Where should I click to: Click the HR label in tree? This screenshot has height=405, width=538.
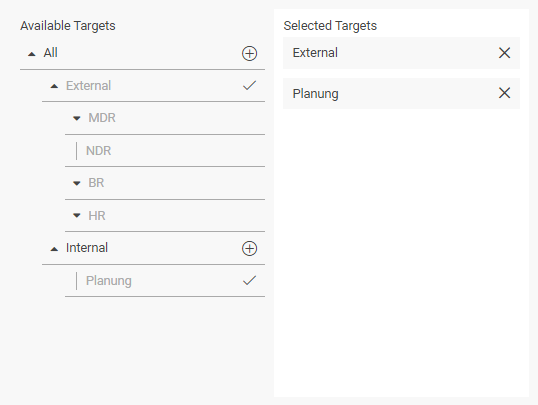[97, 216]
